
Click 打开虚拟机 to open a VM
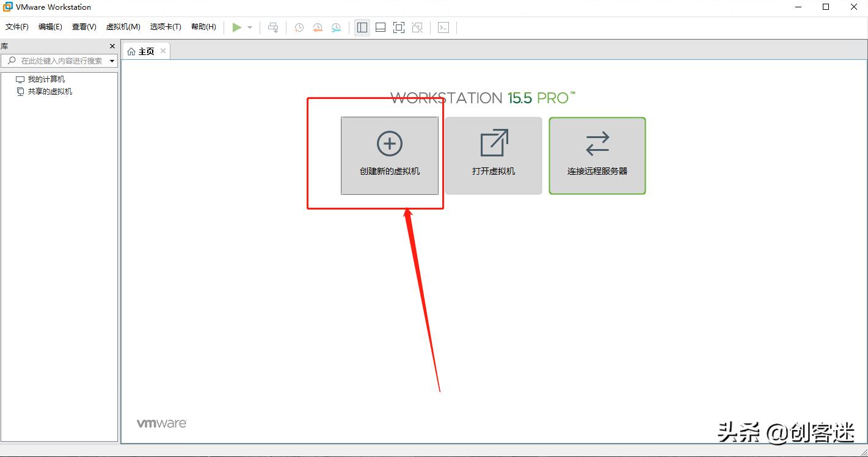click(x=493, y=155)
